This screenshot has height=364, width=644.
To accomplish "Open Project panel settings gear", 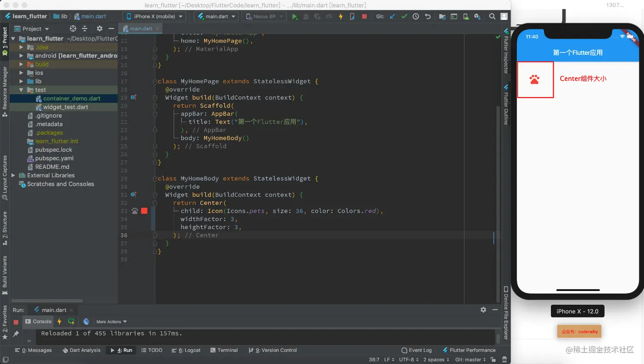I will [100, 29].
